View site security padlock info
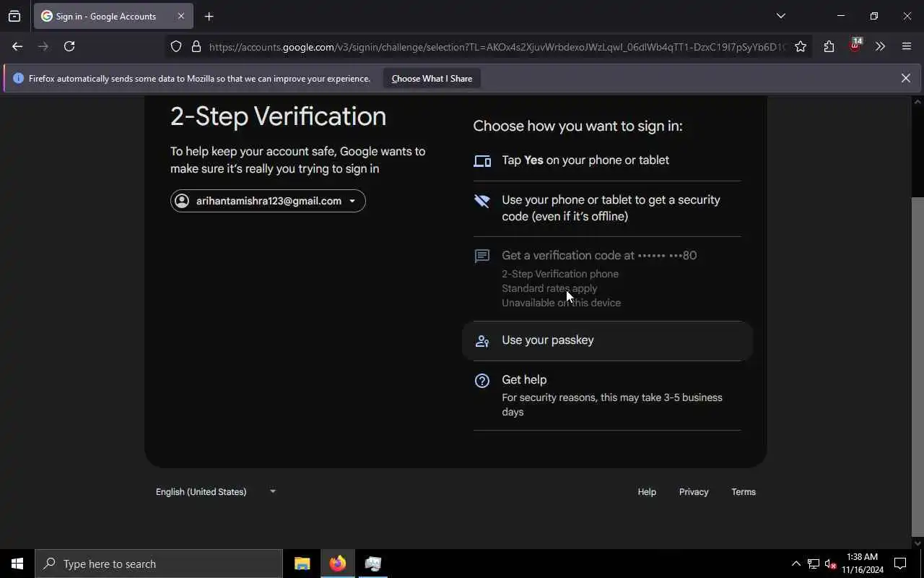Screen dimensions: 924x578 [x=196, y=47]
